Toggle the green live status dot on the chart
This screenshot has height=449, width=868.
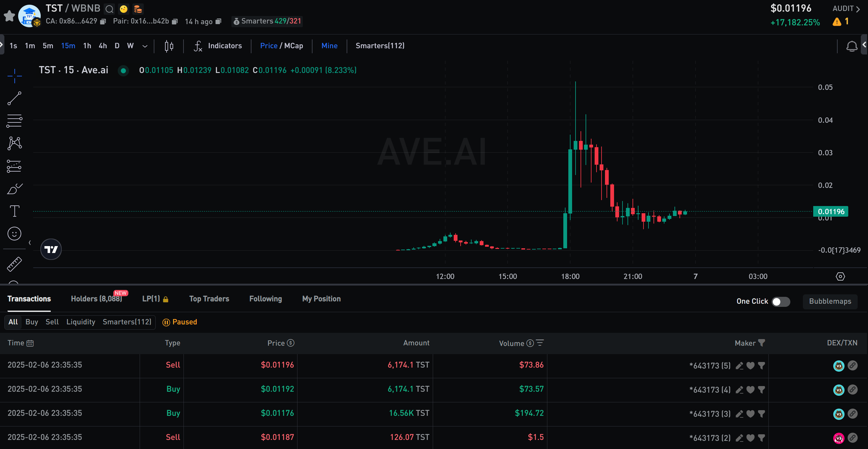pos(123,71)
